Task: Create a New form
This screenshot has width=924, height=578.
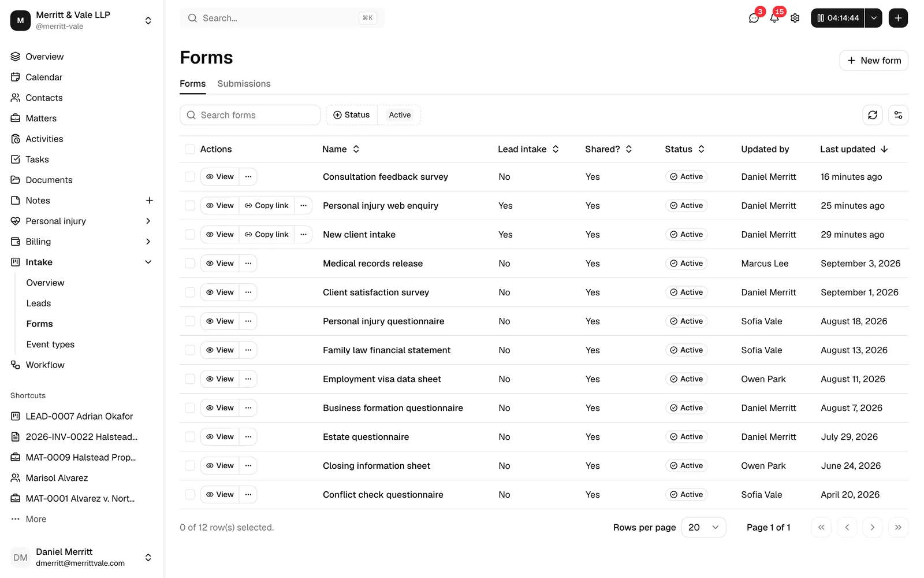Action: (874, 60)
